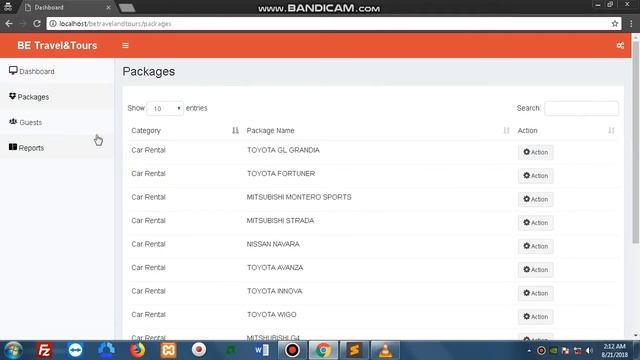Switch to Chrome in the taskbar

(323, 350)
